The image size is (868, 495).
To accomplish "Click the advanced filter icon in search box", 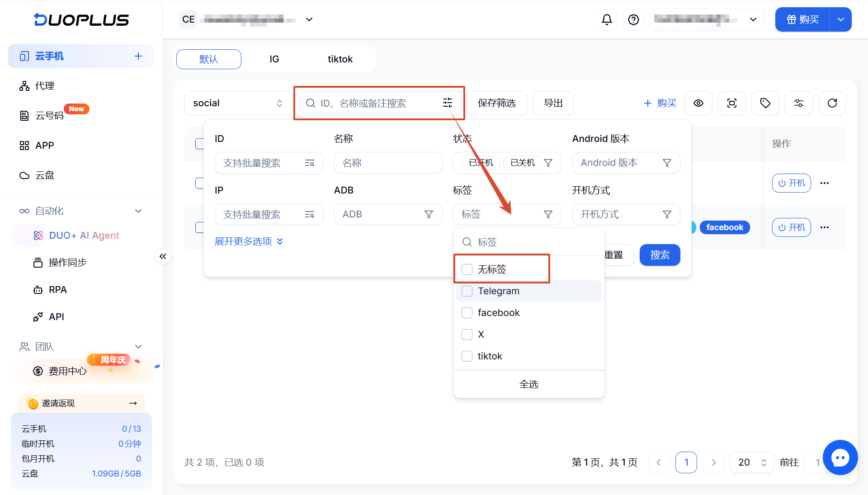I will [448, 103].
